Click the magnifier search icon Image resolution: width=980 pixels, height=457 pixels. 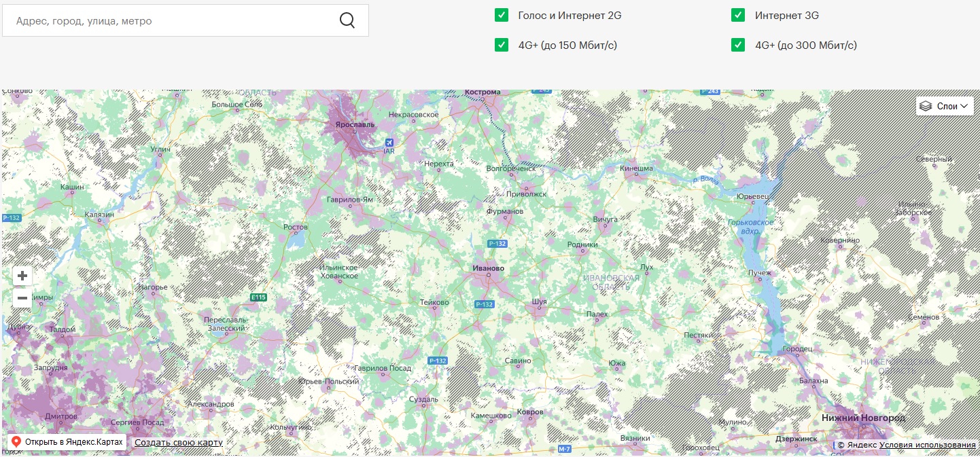click(x=347, y=20)
